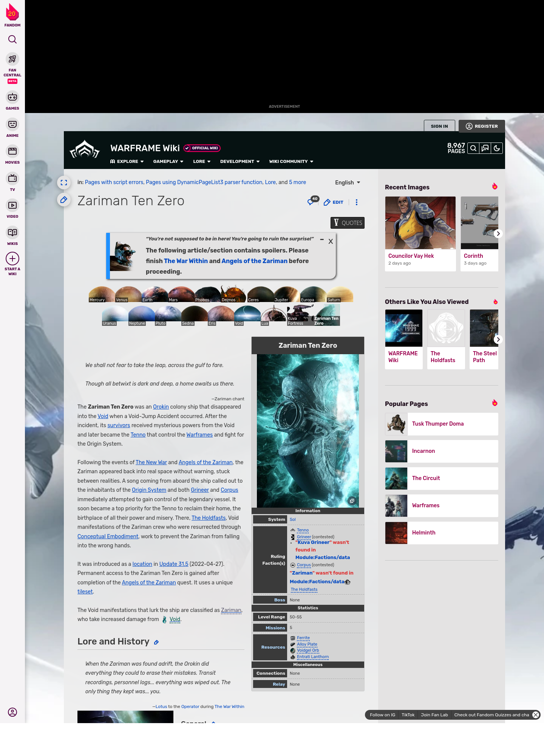544x756 pixels.
Task: Close the spoiler warning with X
Action: (331, 241)
